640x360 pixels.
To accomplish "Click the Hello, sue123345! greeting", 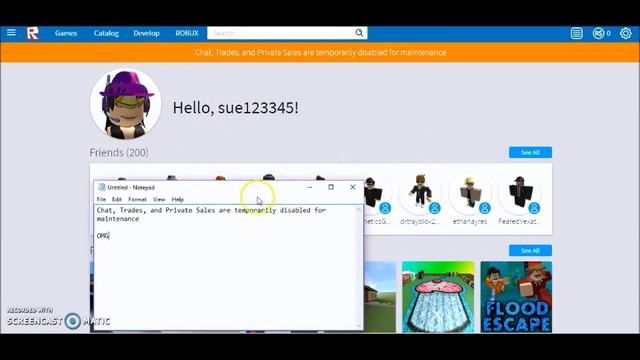I will 236,108.
